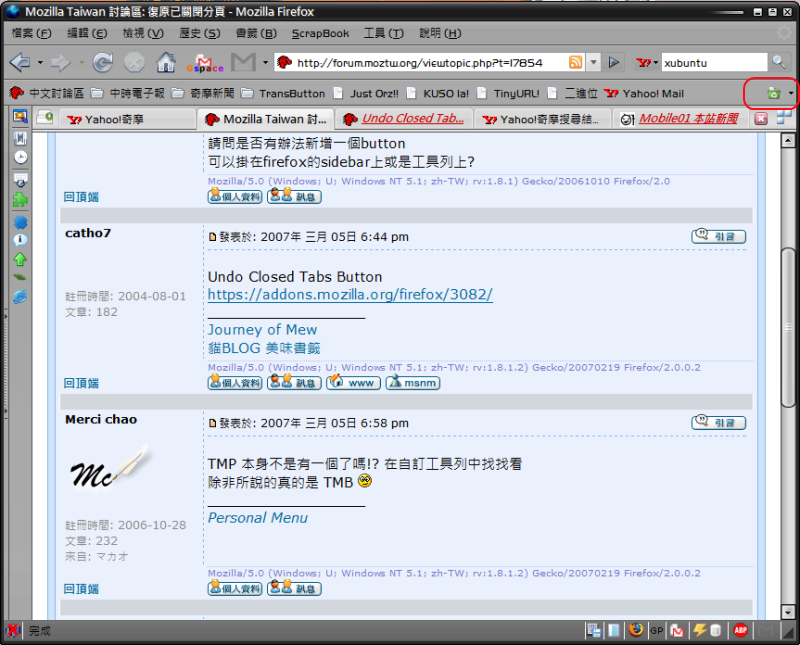Viewport: 800px width, 645px height.
Task: Open 說明 (H) menu
Action: 440,33
